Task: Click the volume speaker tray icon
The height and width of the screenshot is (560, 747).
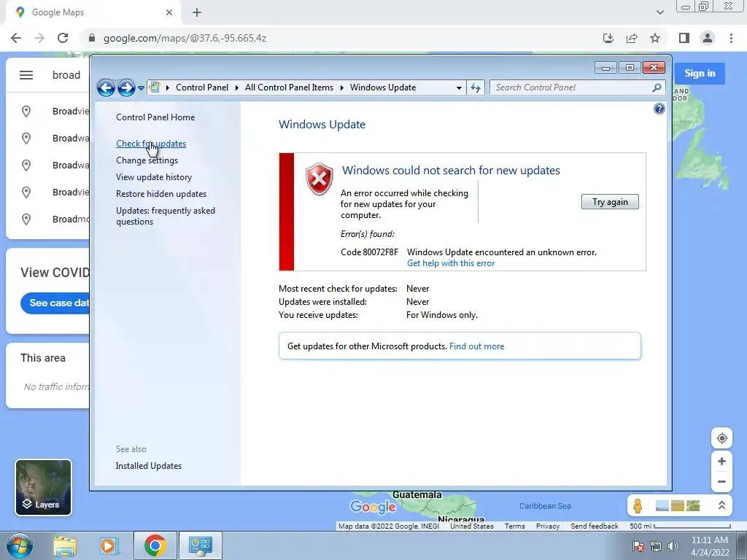Action: [x=673, y=546]
